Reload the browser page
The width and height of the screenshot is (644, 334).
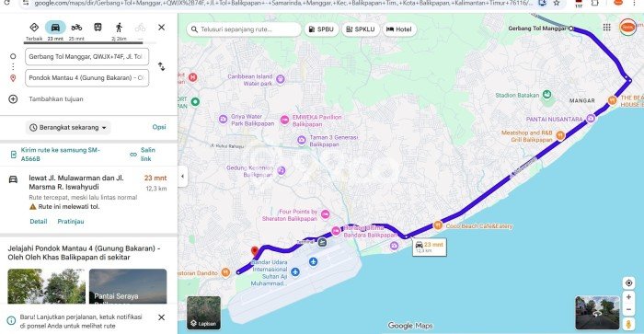click(7, 3)
